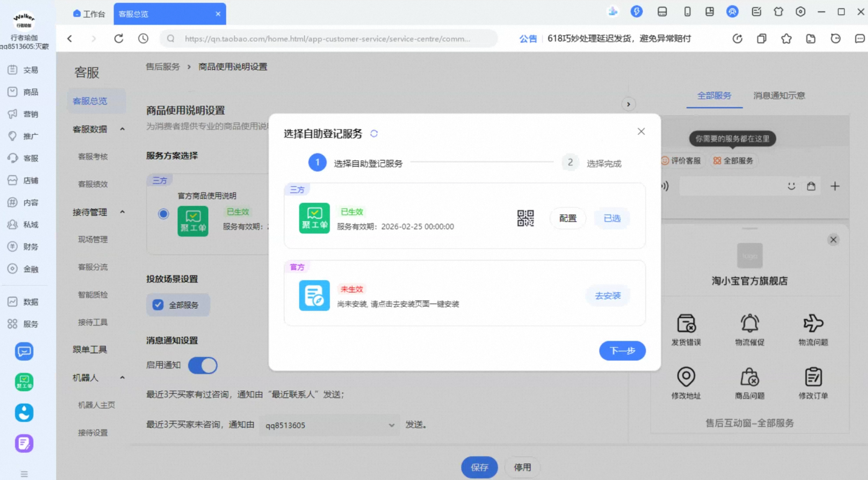
Task: Uncheck the 全部服务 checkbox
Action: [x=158, y=305]
